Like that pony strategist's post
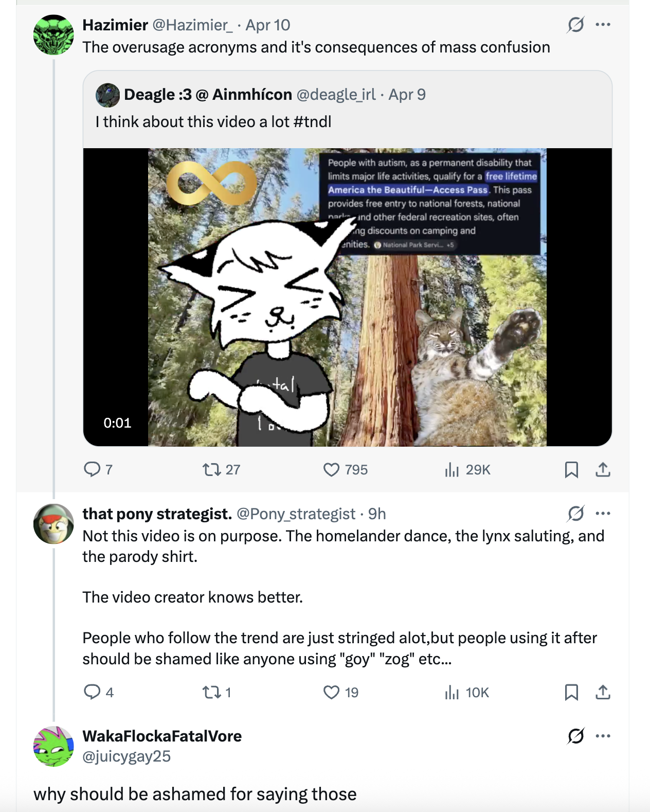The height and width of the screenshot is (812, 650). [x=332, y=692]
